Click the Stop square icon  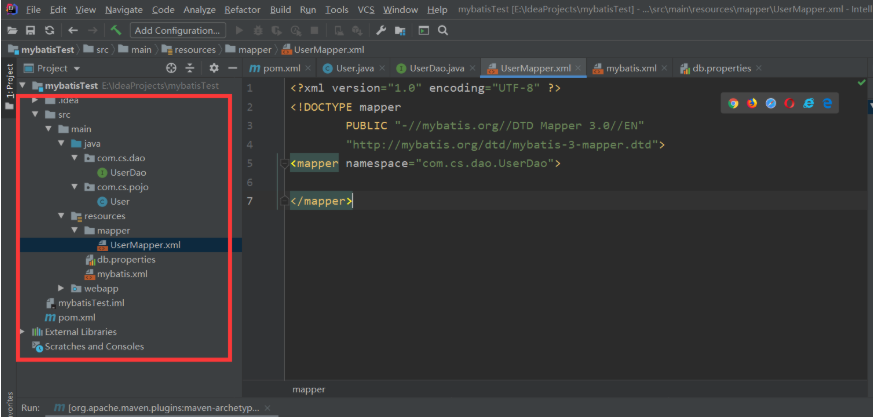pos(314,31)
